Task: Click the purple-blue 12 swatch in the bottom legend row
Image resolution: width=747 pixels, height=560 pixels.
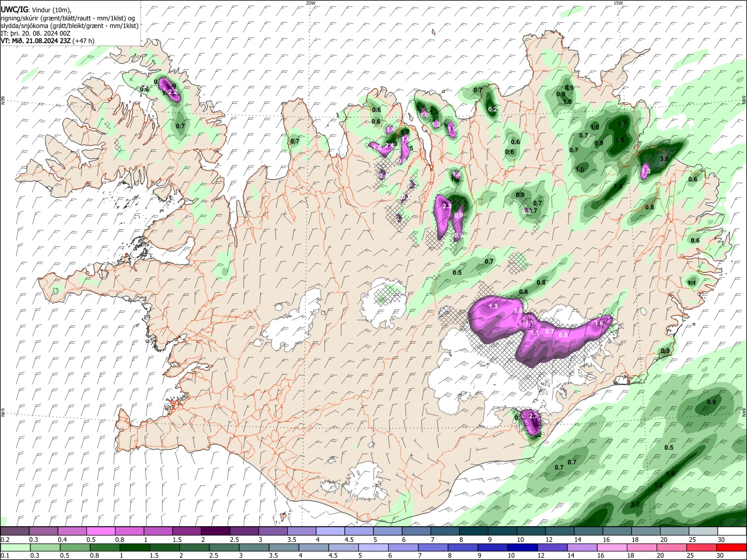Action: point(553,547)
